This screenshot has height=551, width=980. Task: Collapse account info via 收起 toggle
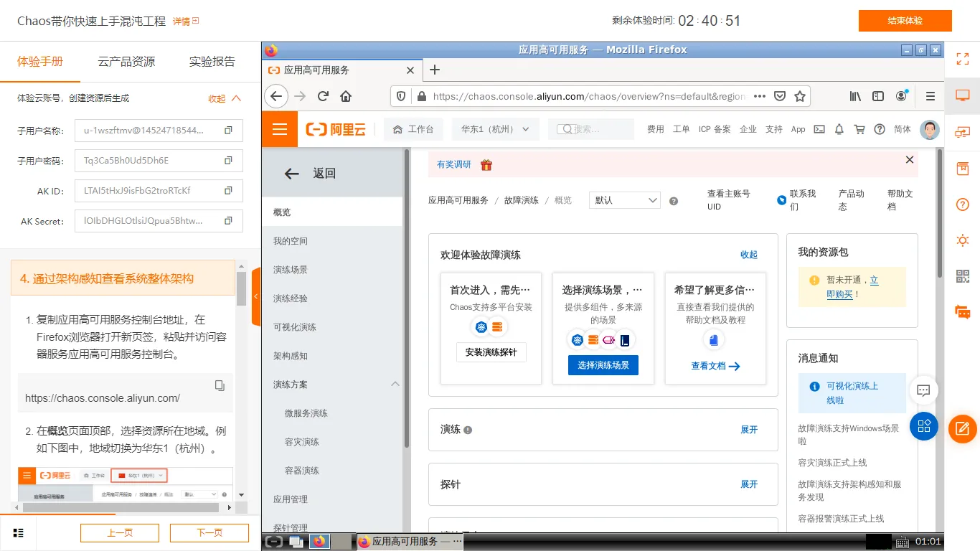[225, 98]
